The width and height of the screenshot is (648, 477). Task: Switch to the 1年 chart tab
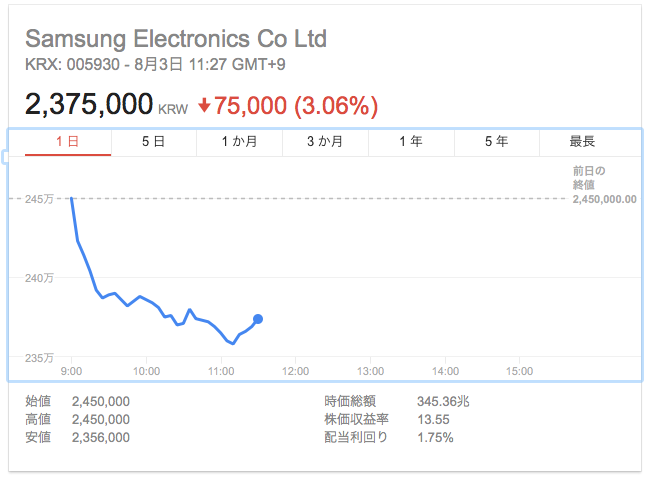(410, 142)
